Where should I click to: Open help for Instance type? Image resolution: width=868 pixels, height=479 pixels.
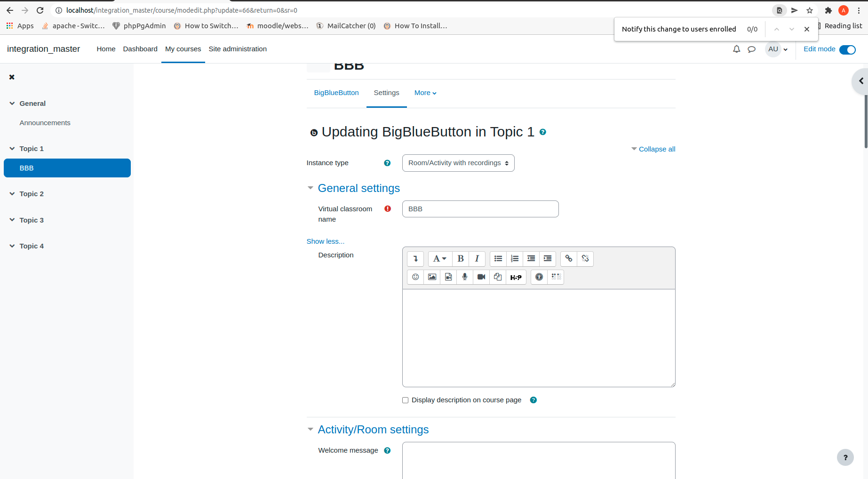387,163
